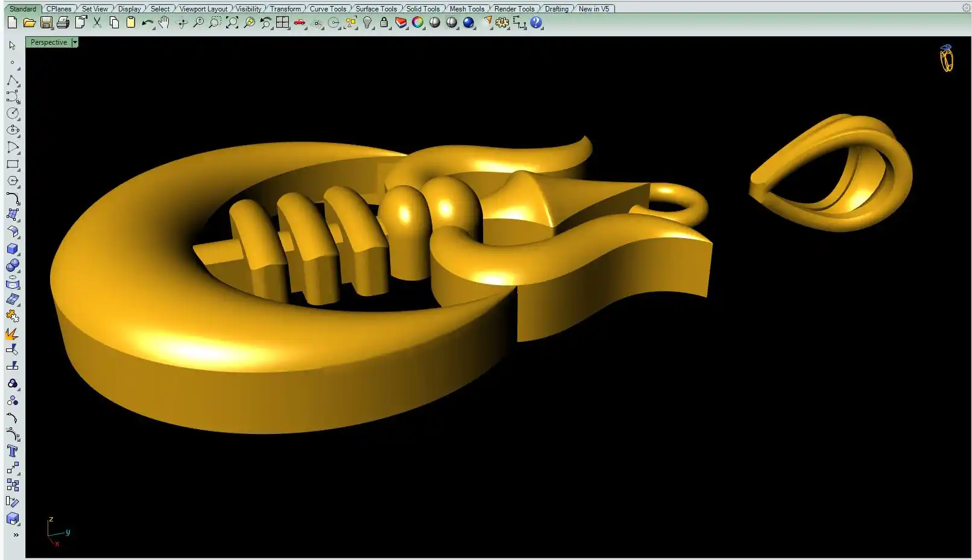Click the Perspective viewport title

49,42
